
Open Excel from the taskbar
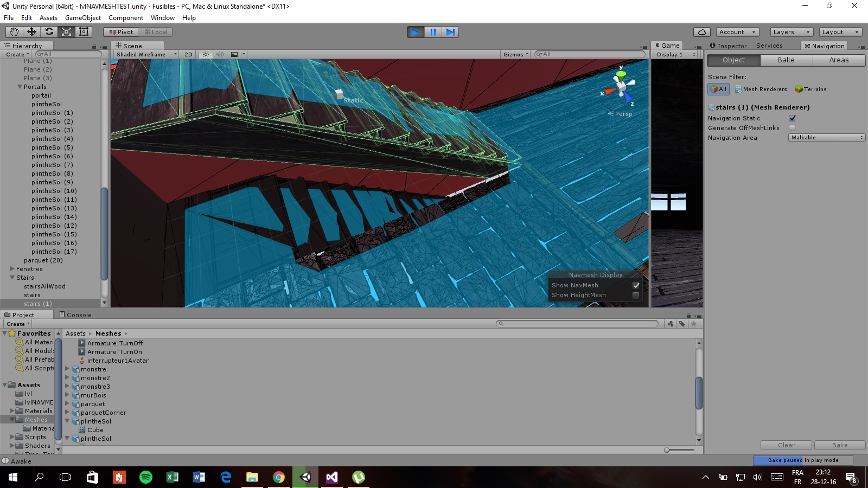[173, 477]
